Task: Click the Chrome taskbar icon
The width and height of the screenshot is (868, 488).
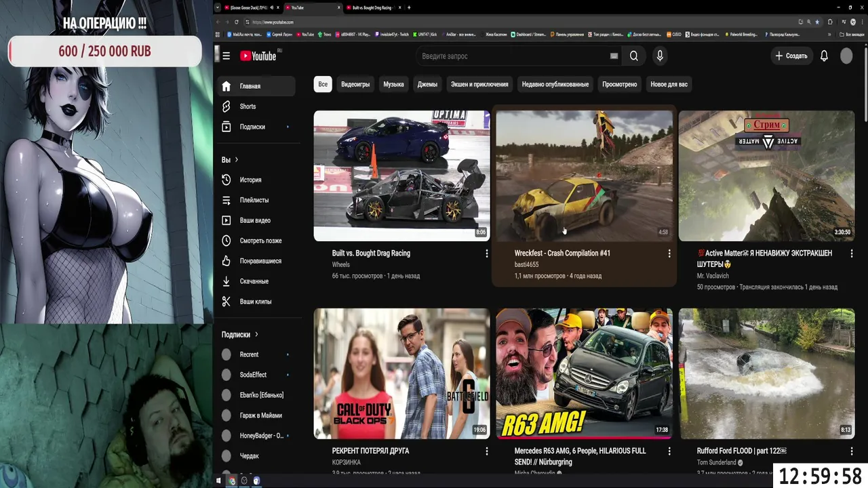Action: [x=231, y=481]
